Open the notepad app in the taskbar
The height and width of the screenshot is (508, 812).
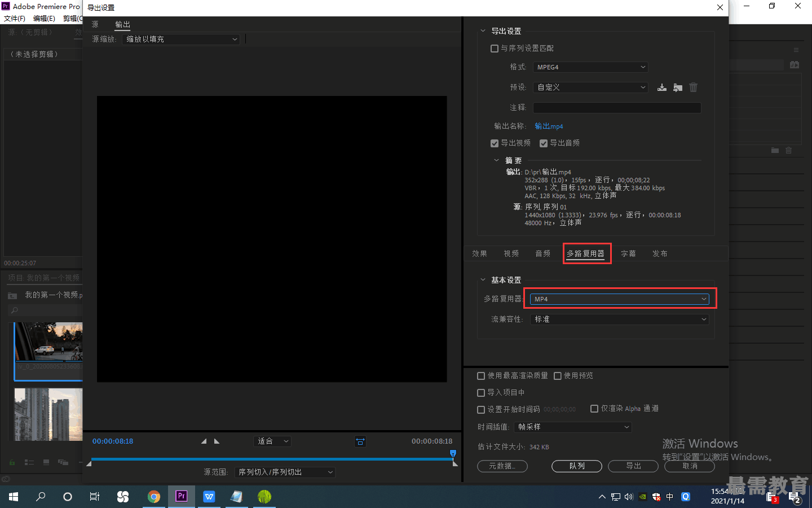pyautogui.click(x=237, y=497)
